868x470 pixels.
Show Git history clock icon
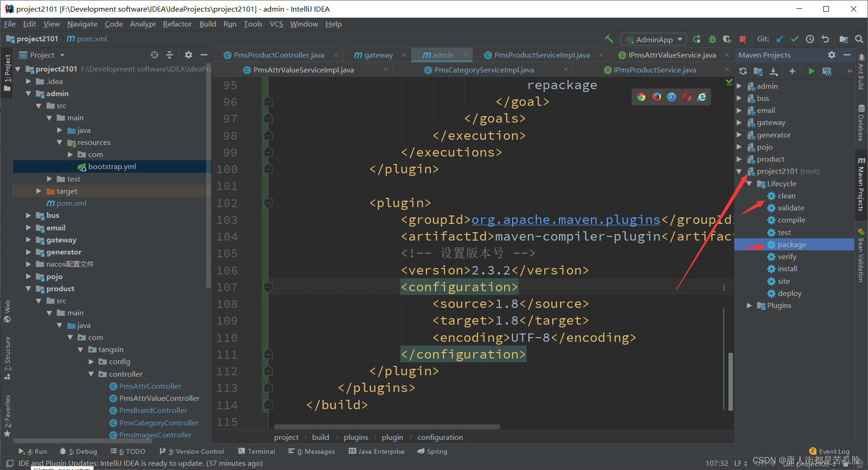(x=810, y=39)
